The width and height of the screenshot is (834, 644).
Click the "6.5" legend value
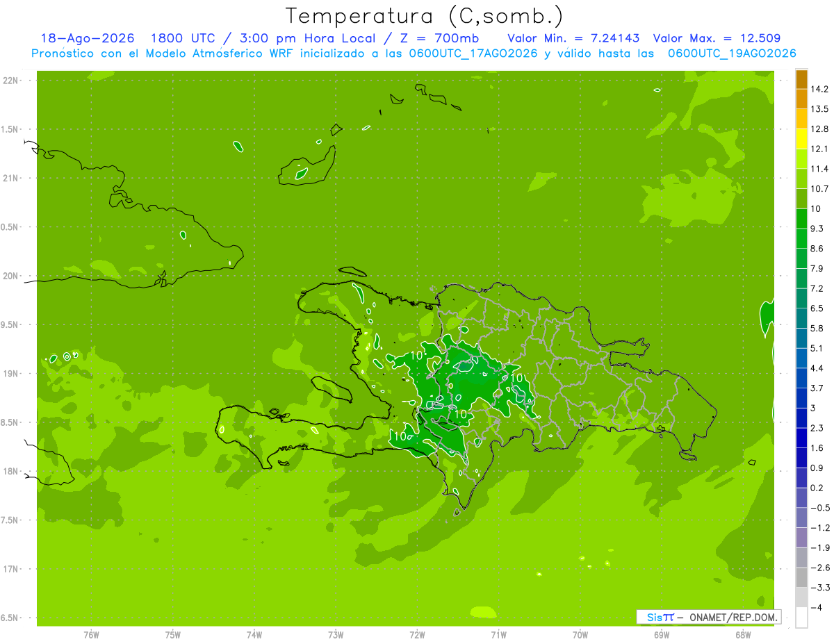point(817,308)
